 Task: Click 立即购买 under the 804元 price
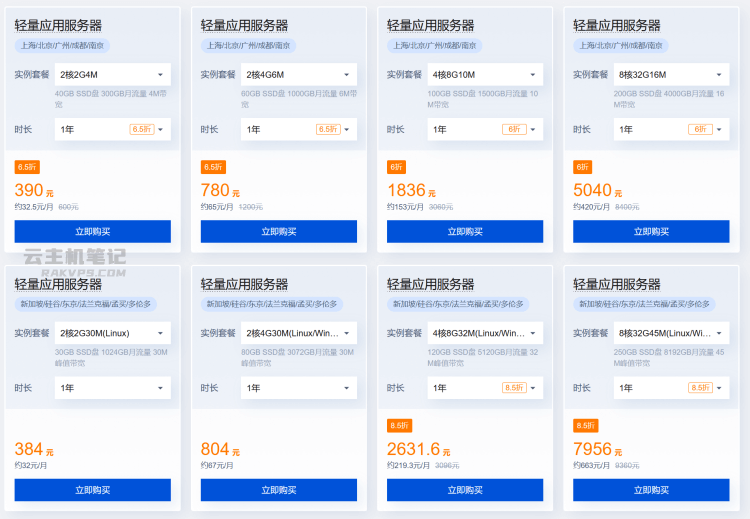279,490
